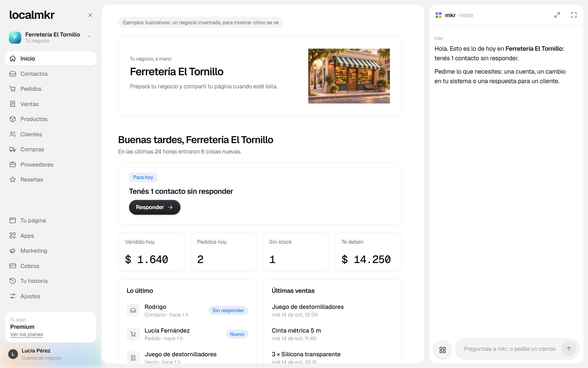Open mkr chat in fullscreen
Image resolution: width=588 pixels, height=368 pixels.
(574, 15)
